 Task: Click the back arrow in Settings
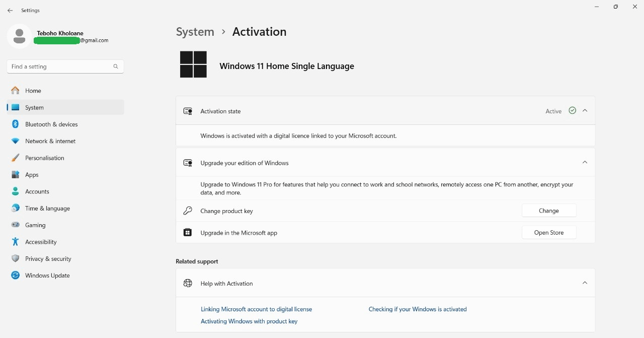10,11
